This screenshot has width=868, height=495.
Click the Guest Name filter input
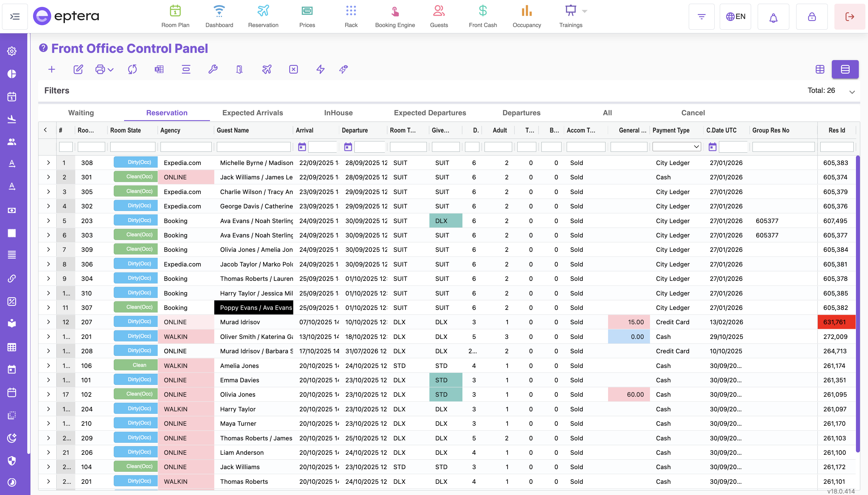[253, 147]
